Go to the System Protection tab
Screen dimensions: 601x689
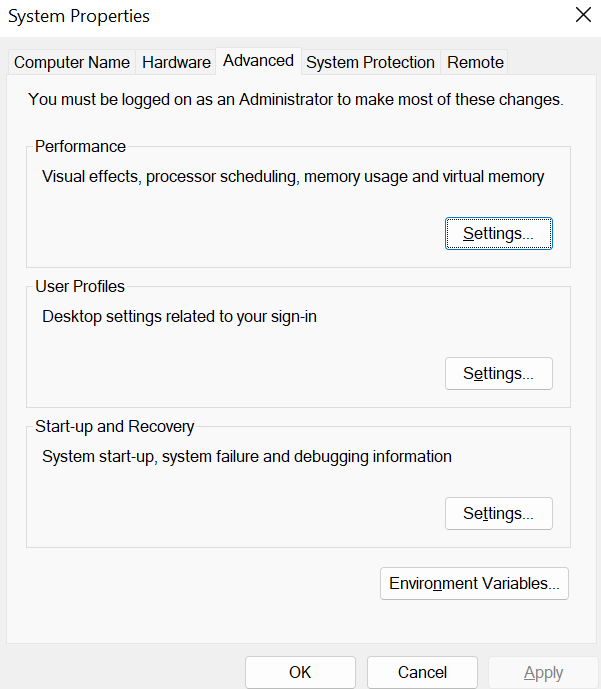tap(370, 62)
